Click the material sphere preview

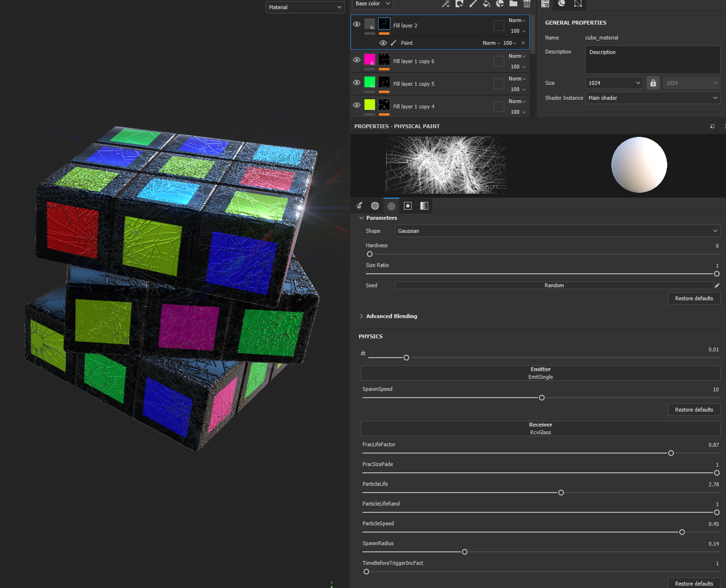639,165
